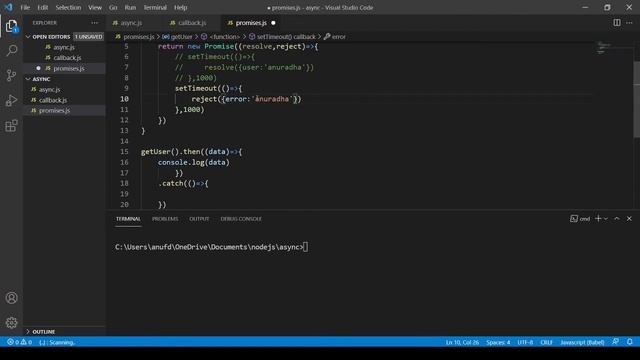Click line number 15 in the gutter

coord(124,152)
